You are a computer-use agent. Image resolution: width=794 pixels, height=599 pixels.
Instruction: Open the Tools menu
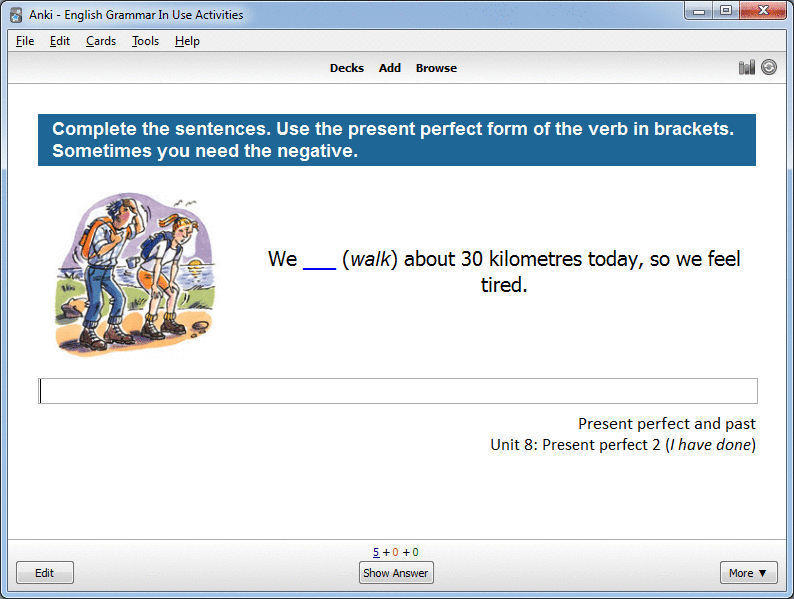(145, 41)
